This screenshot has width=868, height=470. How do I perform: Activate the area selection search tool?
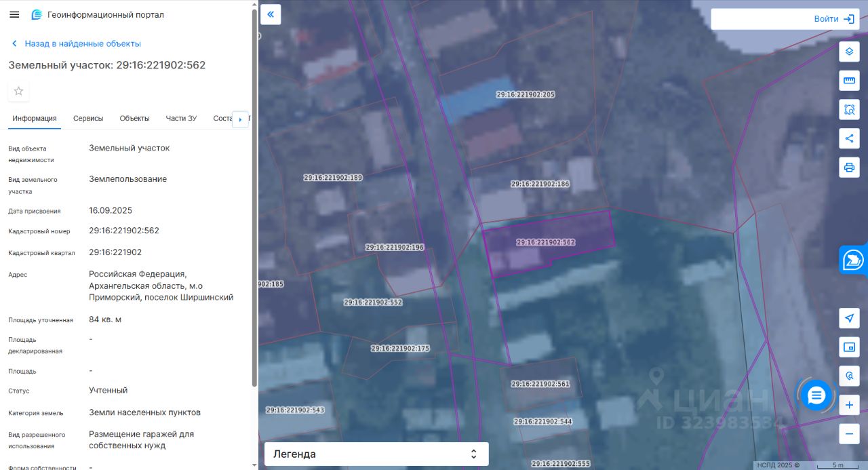click(x=849, y=109)
